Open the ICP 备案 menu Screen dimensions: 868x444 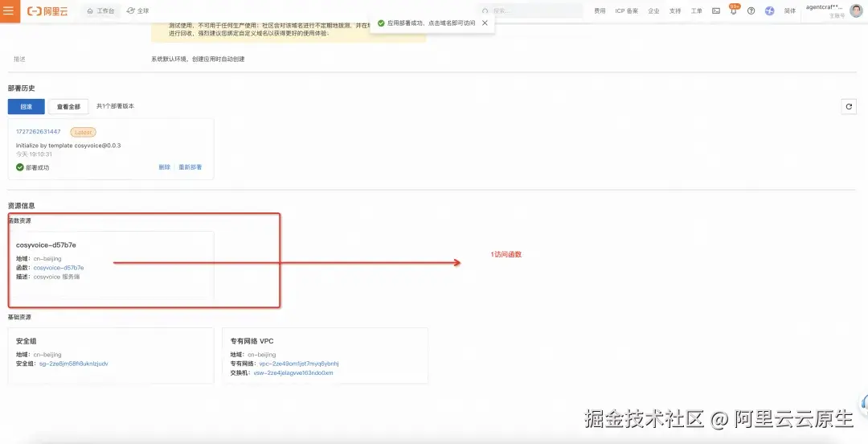(x=627, y=11)
